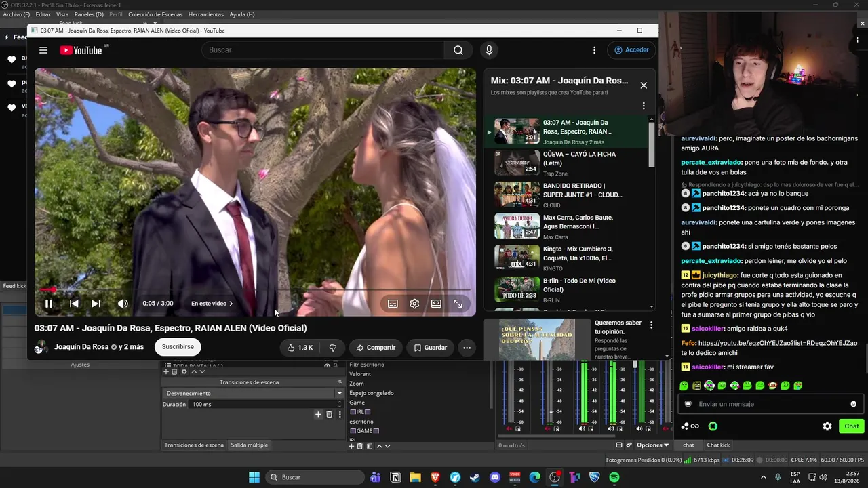Viewport: 868px width, 488px height.
Task: Open more actions menu beside Guardar
Action: (467, 348)
